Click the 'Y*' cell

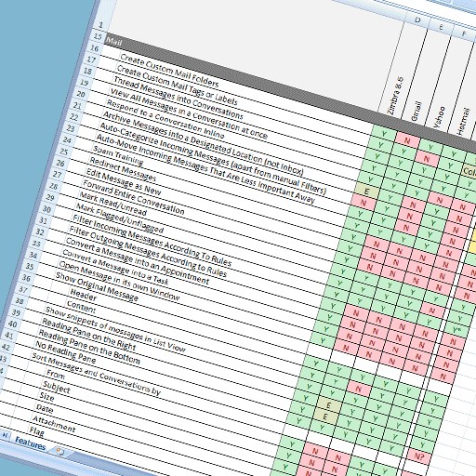(x=457, y=330)
